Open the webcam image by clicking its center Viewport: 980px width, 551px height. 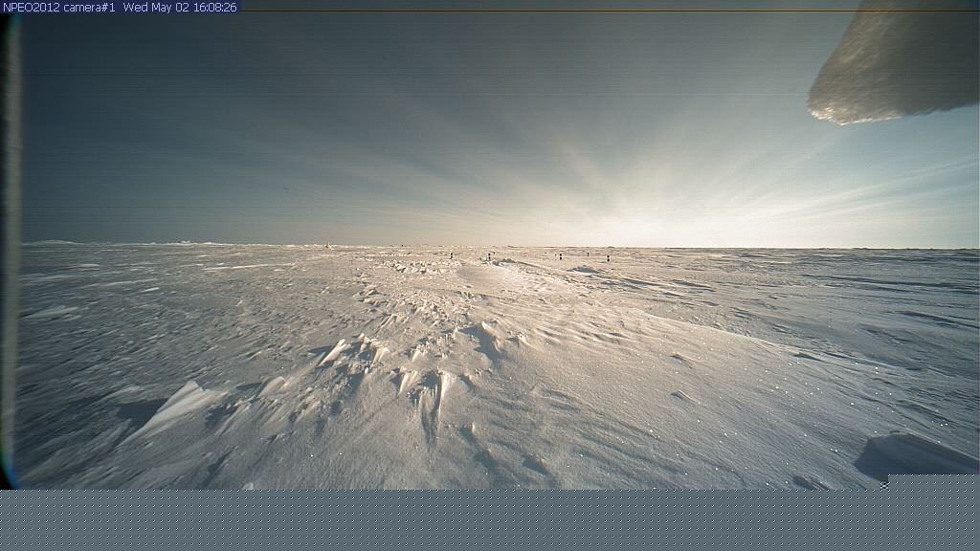coord(490,251)
